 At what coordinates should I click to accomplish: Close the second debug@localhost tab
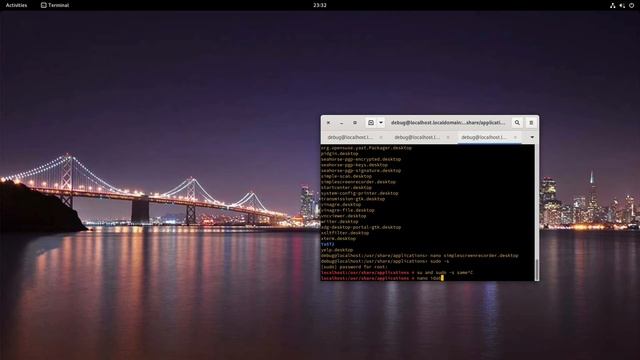click(x=448, y=137)
